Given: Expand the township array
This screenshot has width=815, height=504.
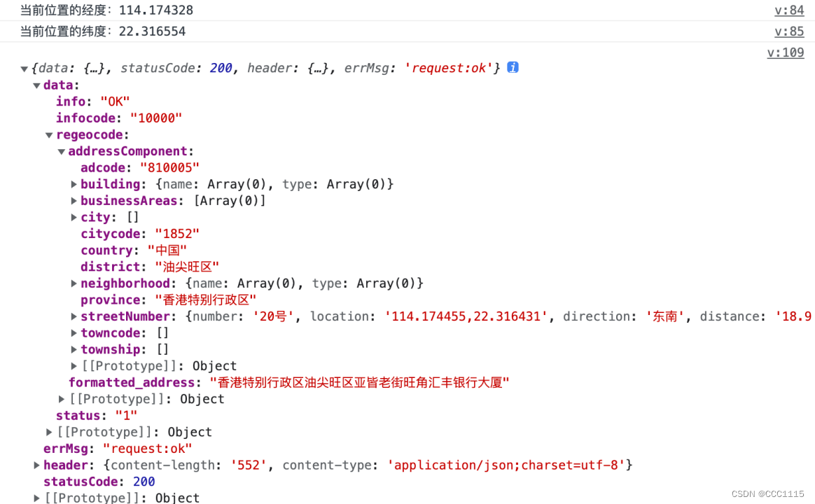Looking at the screenshot, I should (74, 350).
